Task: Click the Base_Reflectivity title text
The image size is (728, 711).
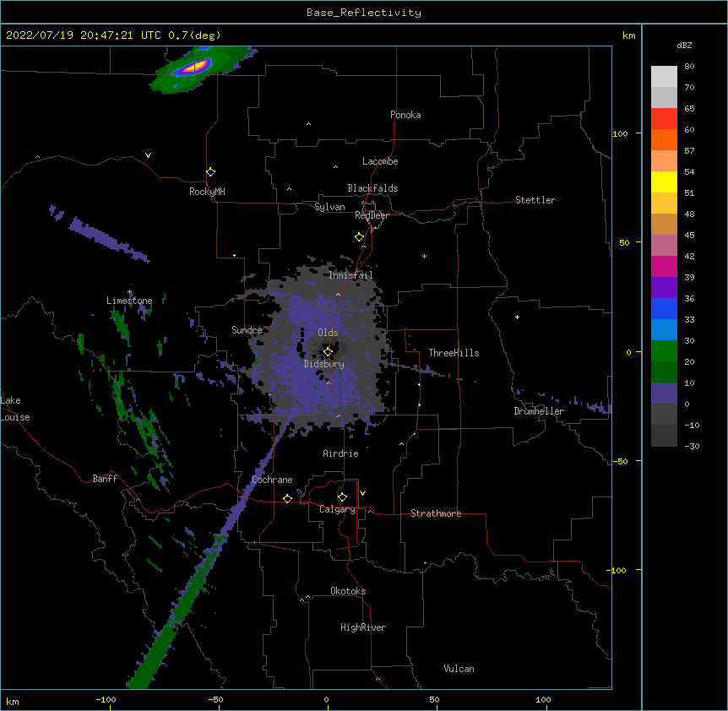Action: point(364,13)
